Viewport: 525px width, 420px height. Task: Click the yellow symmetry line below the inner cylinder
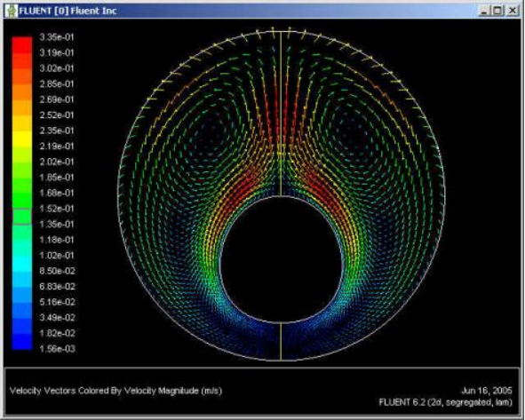281,341
